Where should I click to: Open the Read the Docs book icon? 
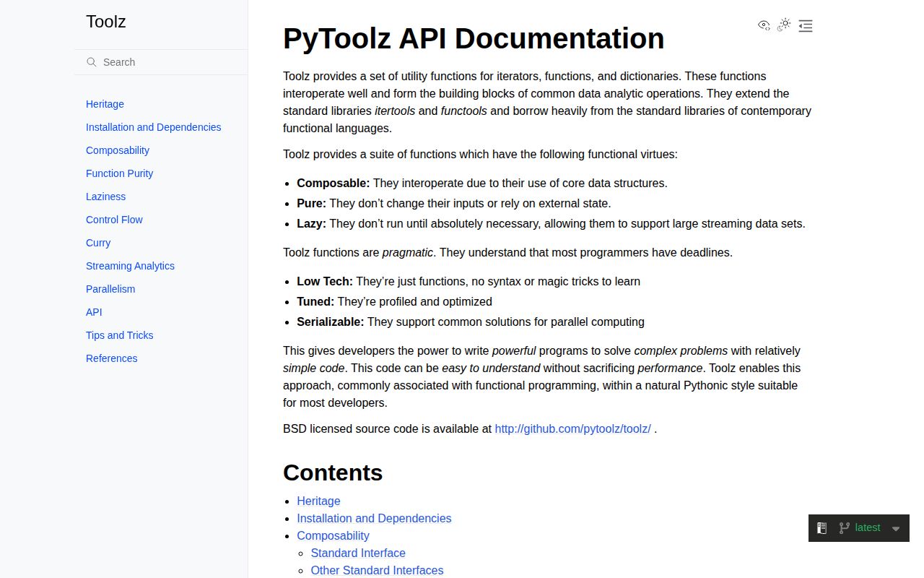(821, 528)
